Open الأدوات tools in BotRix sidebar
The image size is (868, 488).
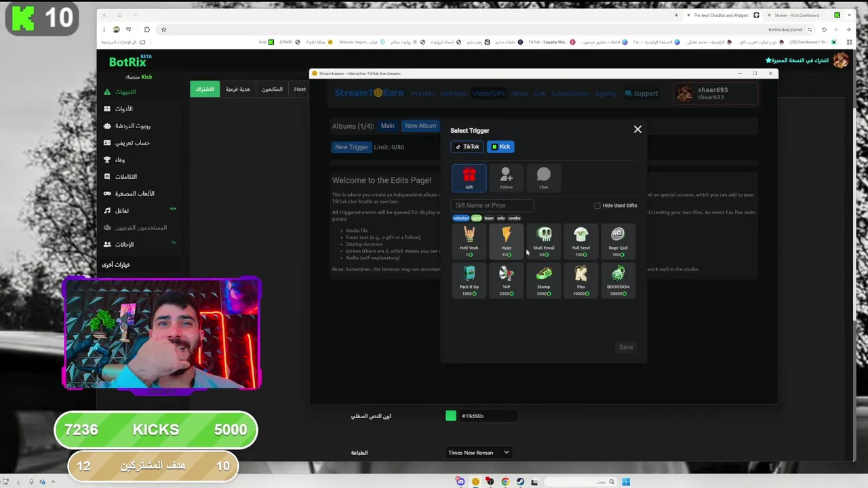[118, 109]
